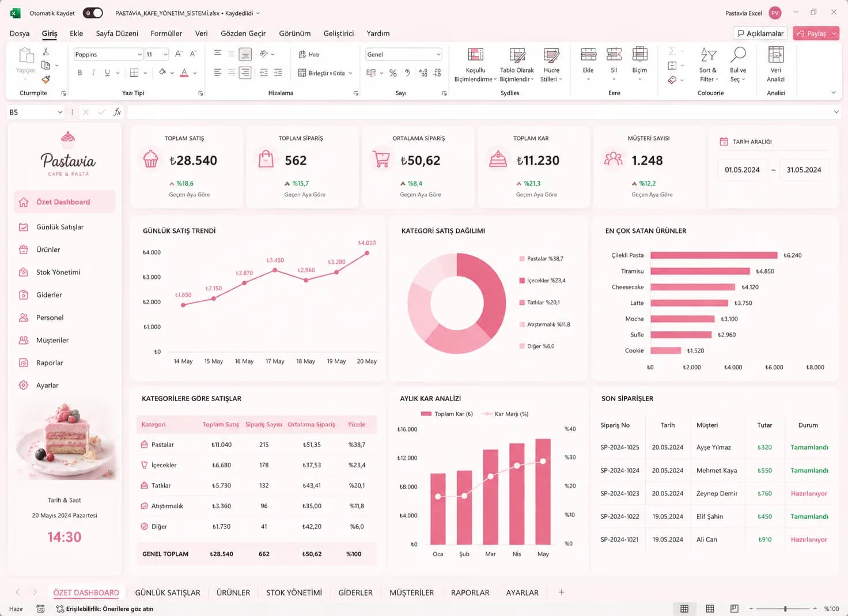Switch to the STOK YÖNETİMİ sheet tab
Viewport: 848px width, 616px height.
[294, 592]
